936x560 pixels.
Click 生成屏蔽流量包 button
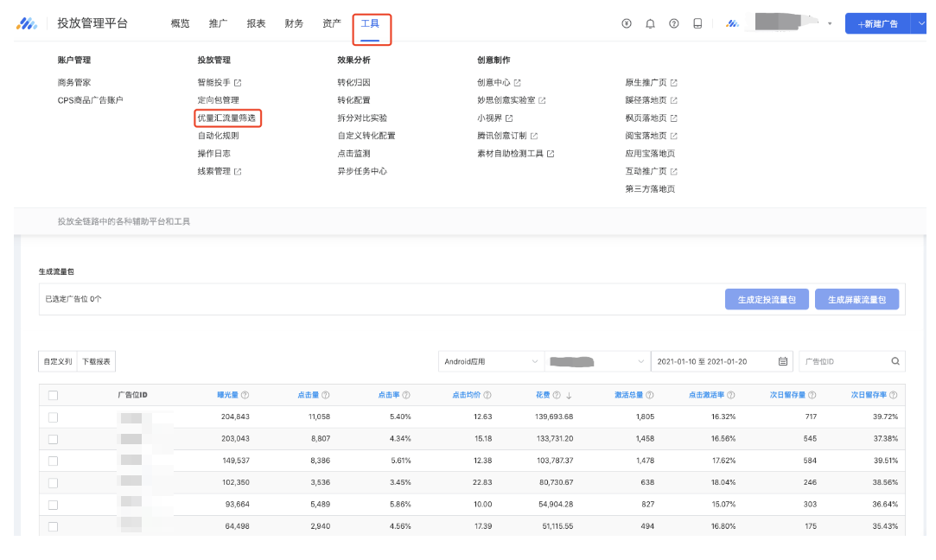point(857,299)
